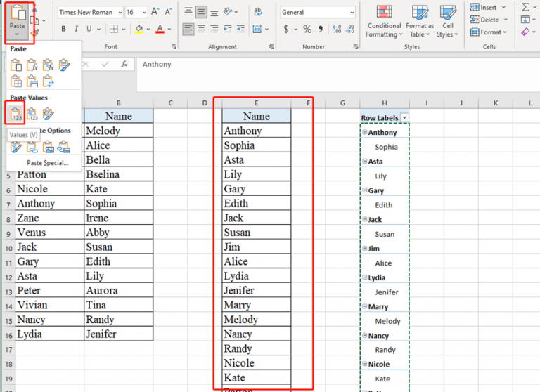Open the Row Labels filter dropdown
Screen dimensions: 540x392
(x=404, y=118)
